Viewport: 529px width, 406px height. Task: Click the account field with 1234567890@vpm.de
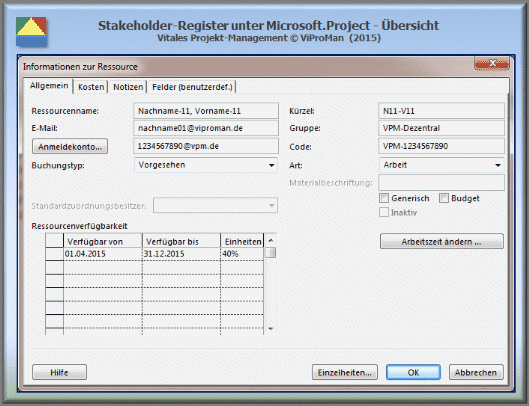pyautogui.click(x=206, y=146)
